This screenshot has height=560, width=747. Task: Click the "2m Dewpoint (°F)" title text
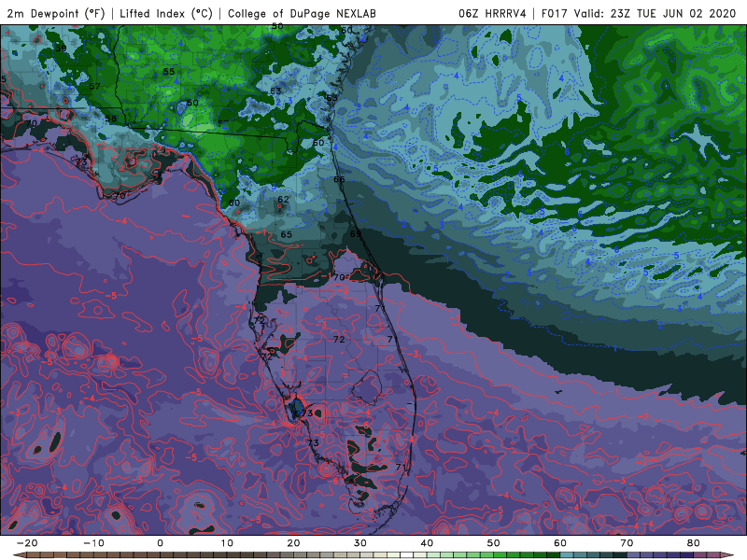pyautogui.click(x=56, y=13)
